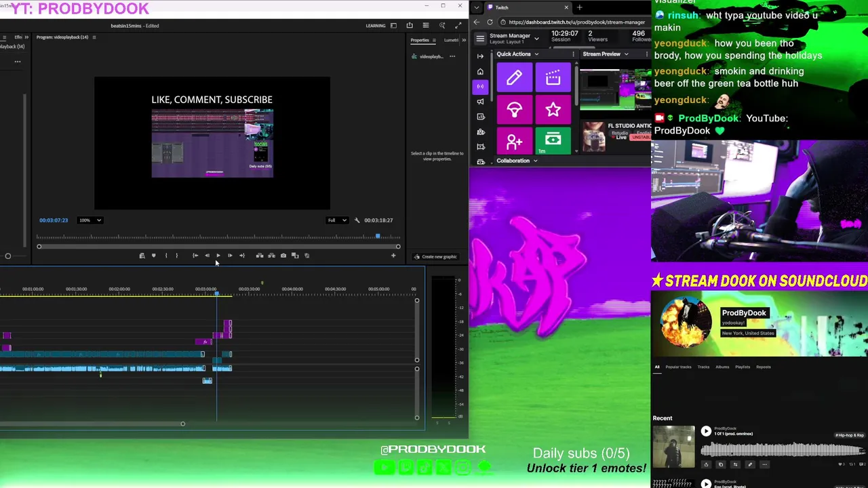Click the timeline horizontal zoom handle

pyautogui.click(x=182, y=424)
